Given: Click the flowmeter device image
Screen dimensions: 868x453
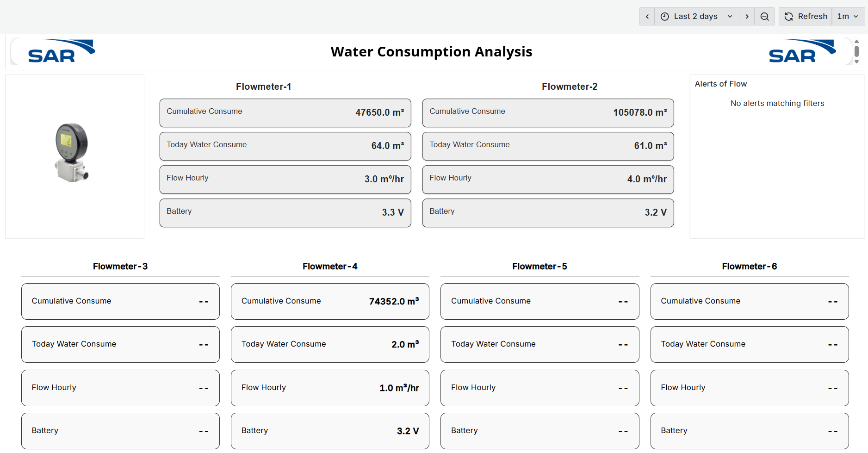Looking at the screenshot, I should [x=72, y=153].
